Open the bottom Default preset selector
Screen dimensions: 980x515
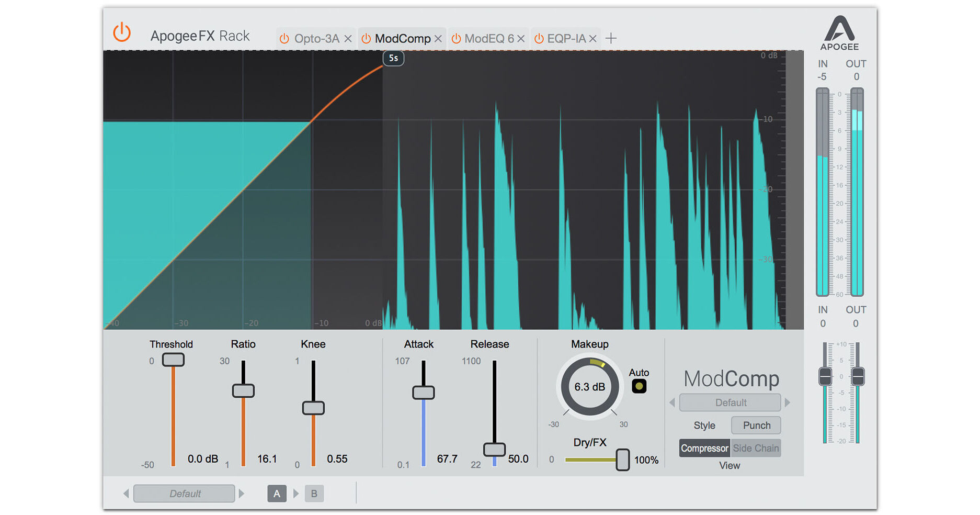point(184,493)
